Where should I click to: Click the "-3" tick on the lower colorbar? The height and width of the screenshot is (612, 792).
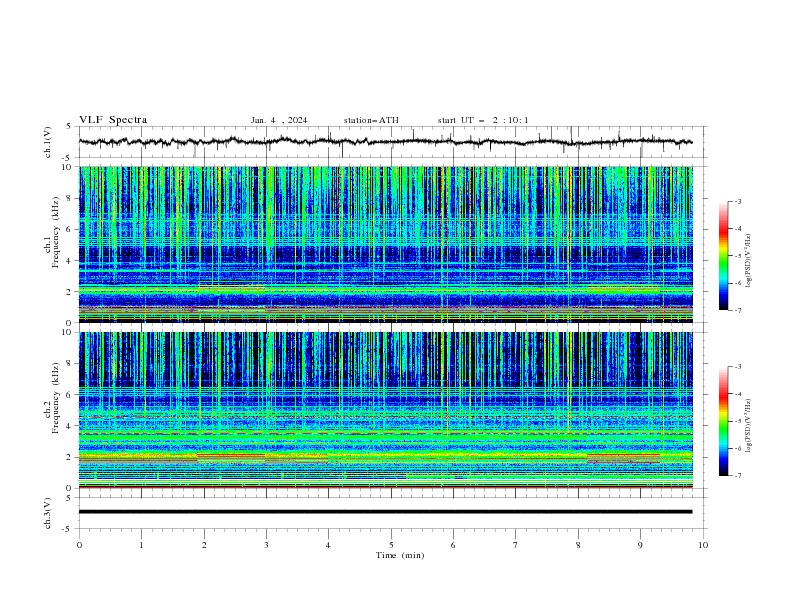click(x=738, y=367)
